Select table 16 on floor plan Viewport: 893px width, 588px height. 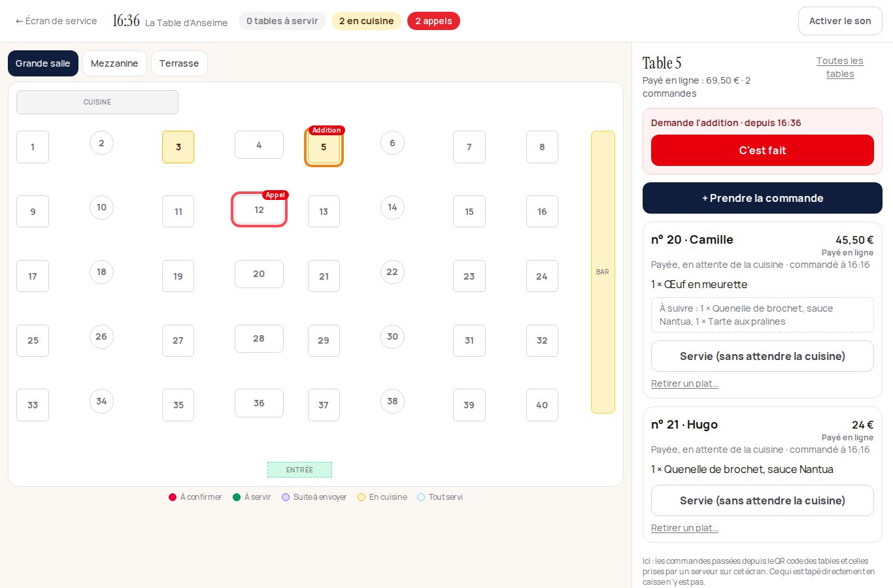click(542, 212)
